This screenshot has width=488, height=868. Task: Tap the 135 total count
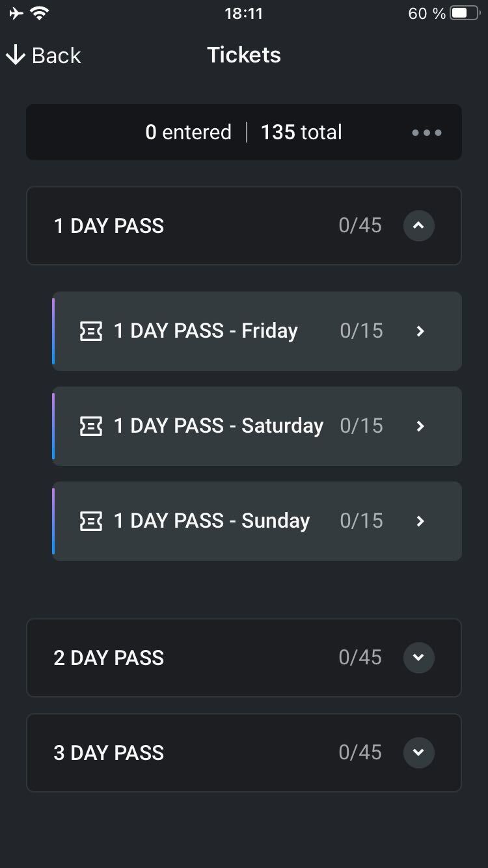click(301, 132)
